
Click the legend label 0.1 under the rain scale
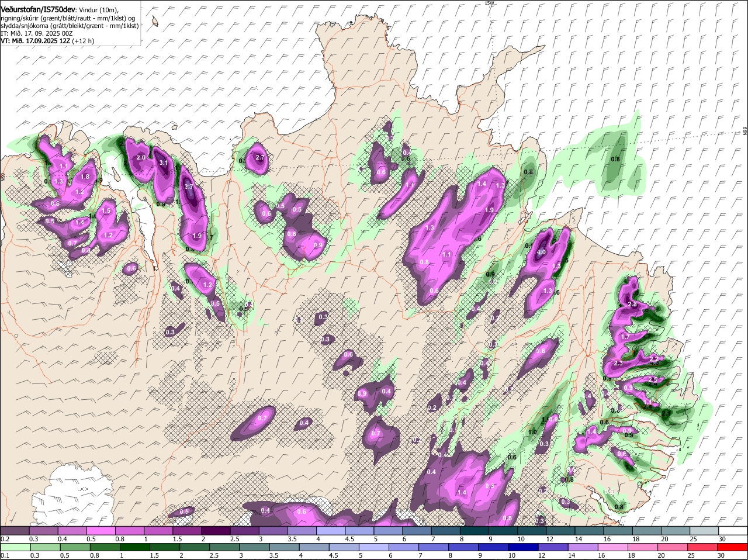(5, 555)
